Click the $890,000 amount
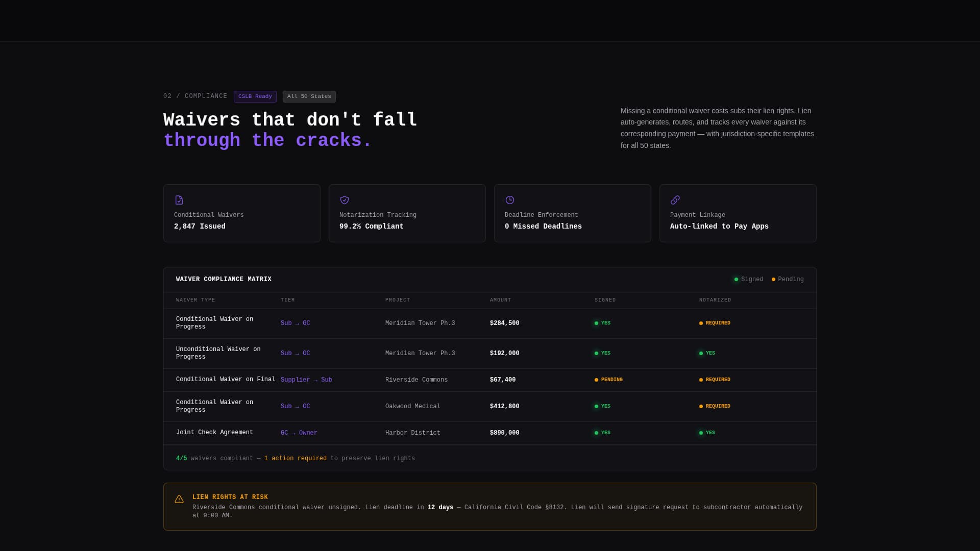The height and width of the screenshot is (551, 980). pyautogui.click(x=505, y=433)
